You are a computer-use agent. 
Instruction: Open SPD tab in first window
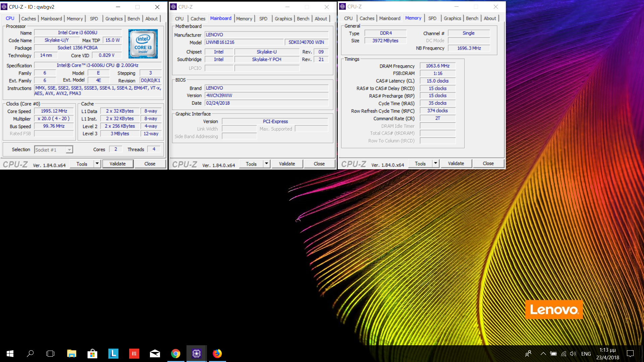(94, 18)
